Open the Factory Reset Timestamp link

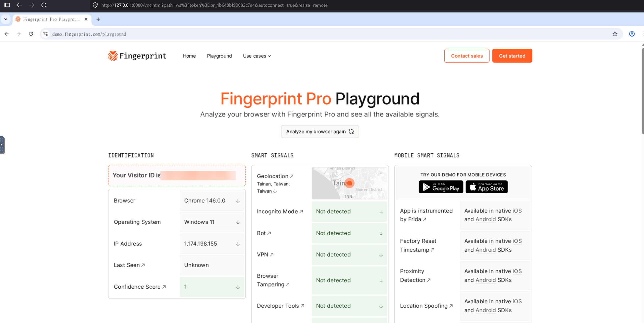[418, 245]
